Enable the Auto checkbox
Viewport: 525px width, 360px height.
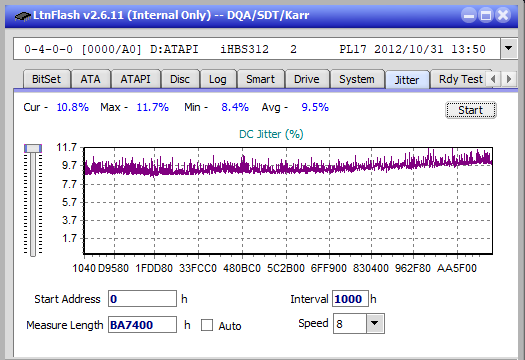(207, 325)
